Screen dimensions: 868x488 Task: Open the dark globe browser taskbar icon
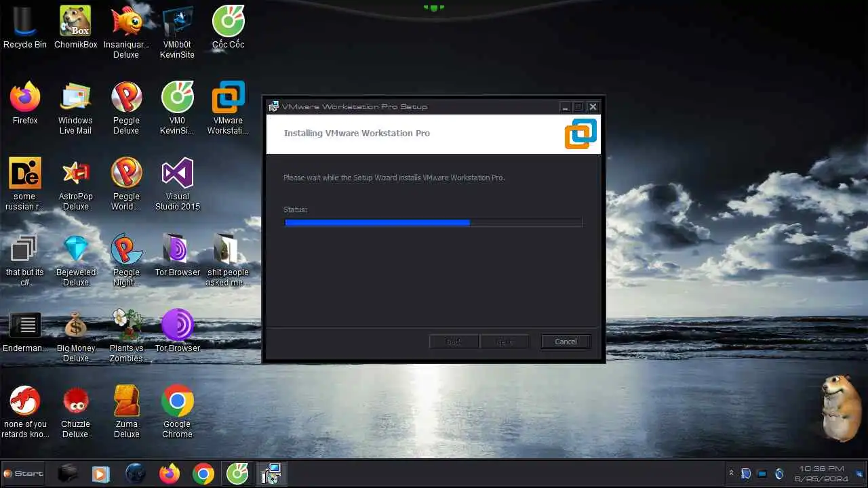136,474
